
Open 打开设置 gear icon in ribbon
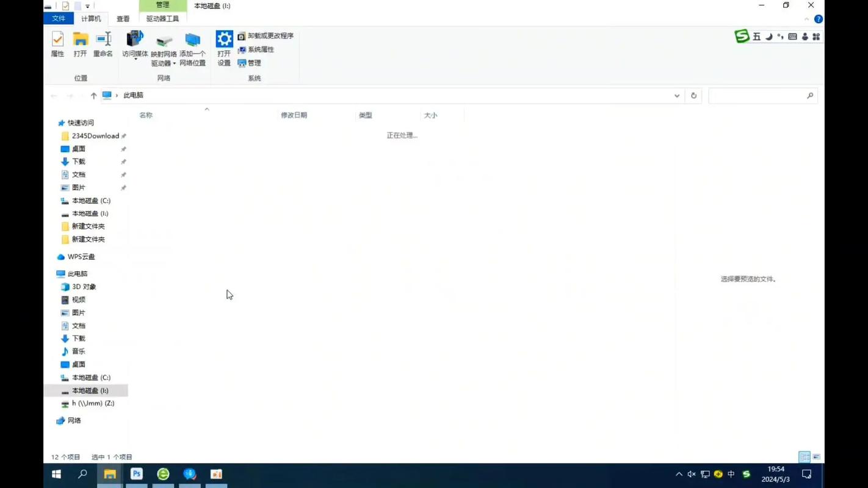pyautogui.click(x=224, y=48)
